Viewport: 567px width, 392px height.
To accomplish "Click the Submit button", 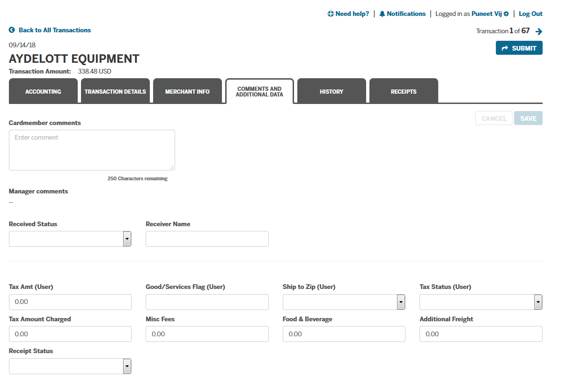I will 519,48.
